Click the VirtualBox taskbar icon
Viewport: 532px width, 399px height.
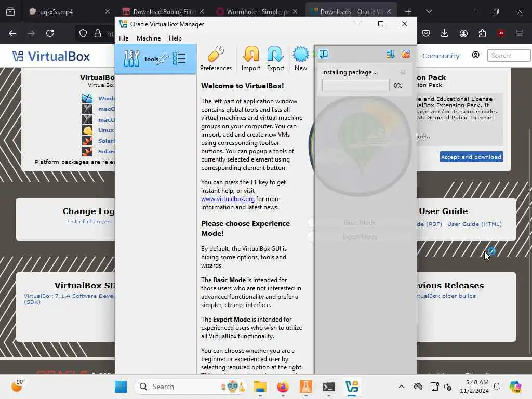352,387
